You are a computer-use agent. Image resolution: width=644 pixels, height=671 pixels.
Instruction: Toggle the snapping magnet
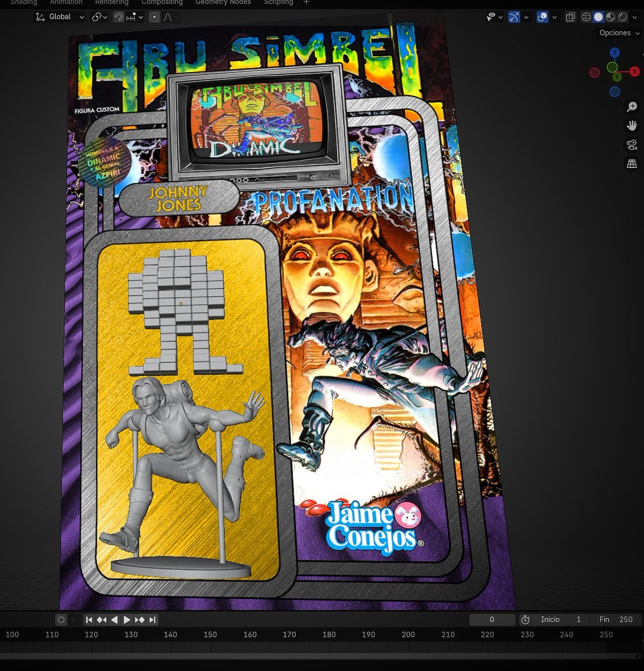118,17
